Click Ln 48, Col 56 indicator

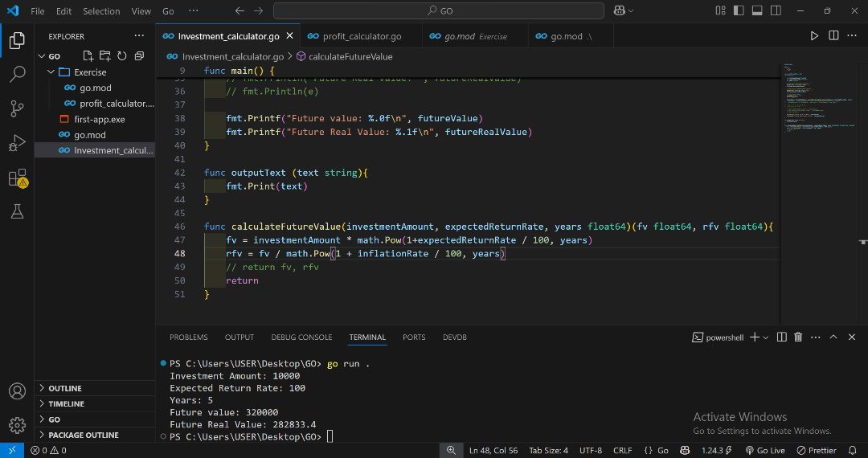click(x=493, y=450)
